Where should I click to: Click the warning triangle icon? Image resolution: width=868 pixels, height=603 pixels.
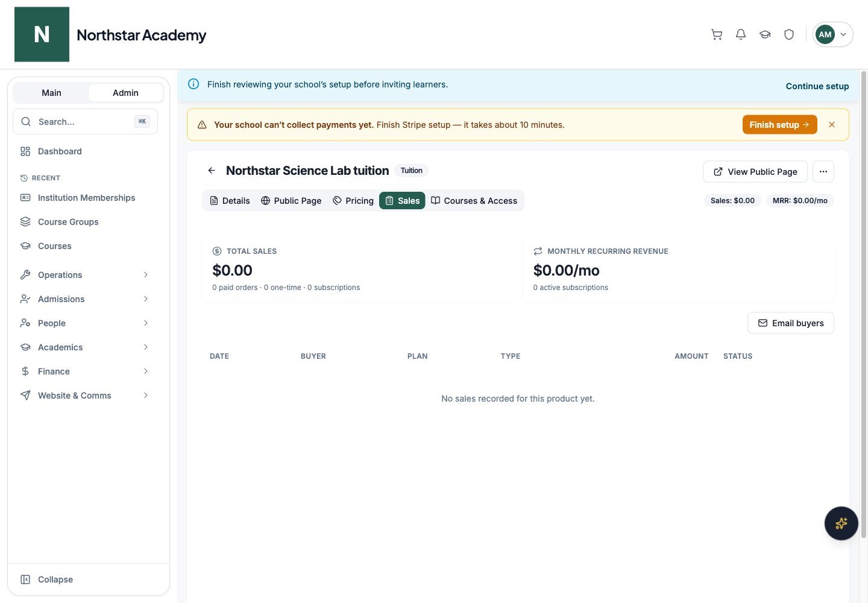(x=202, y=125)
